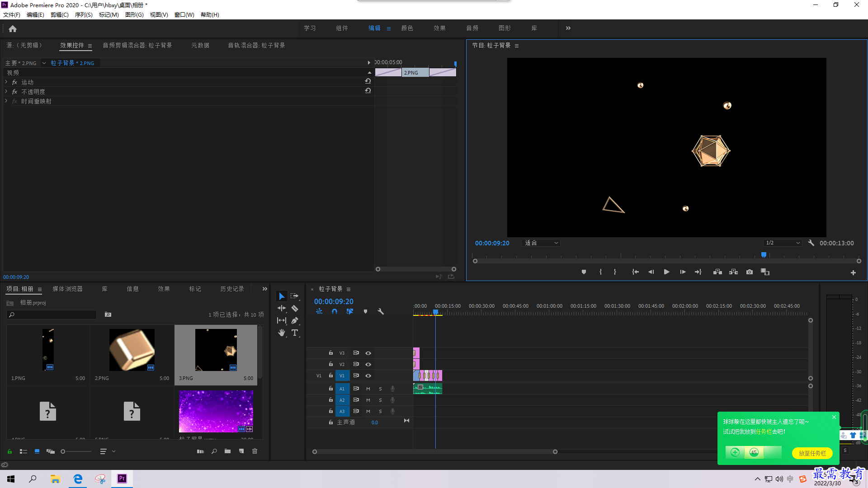This screenshot has width=868, height=488.
Task: Go to Out point button
Action: point(698,272)
